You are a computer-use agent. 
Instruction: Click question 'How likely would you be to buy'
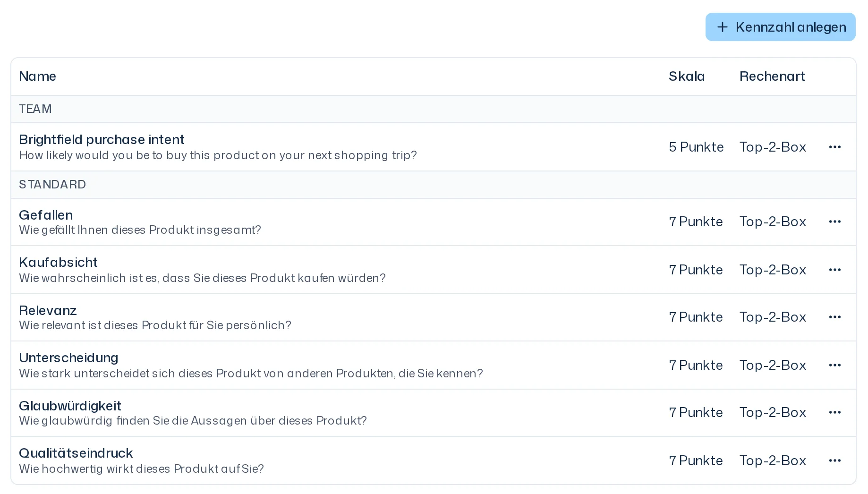(218, 155)
